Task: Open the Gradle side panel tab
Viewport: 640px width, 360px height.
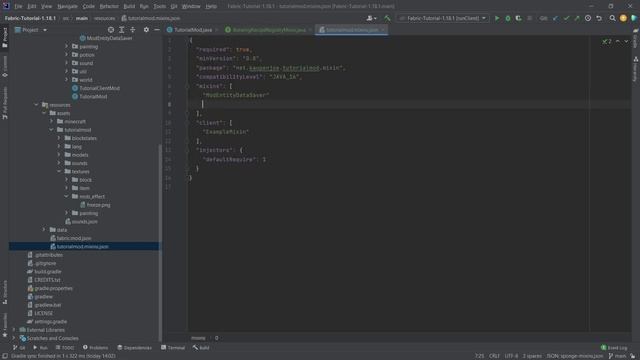Action: 636,38
